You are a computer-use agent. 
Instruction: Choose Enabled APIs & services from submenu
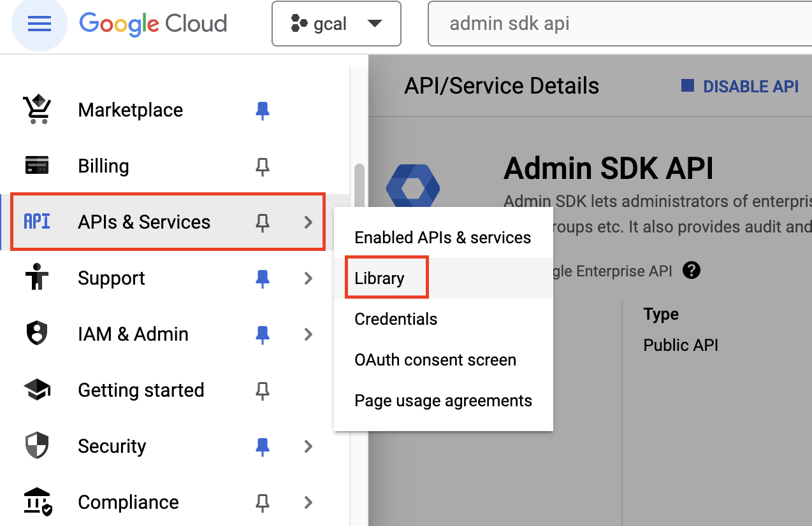(x=443, y=238)
